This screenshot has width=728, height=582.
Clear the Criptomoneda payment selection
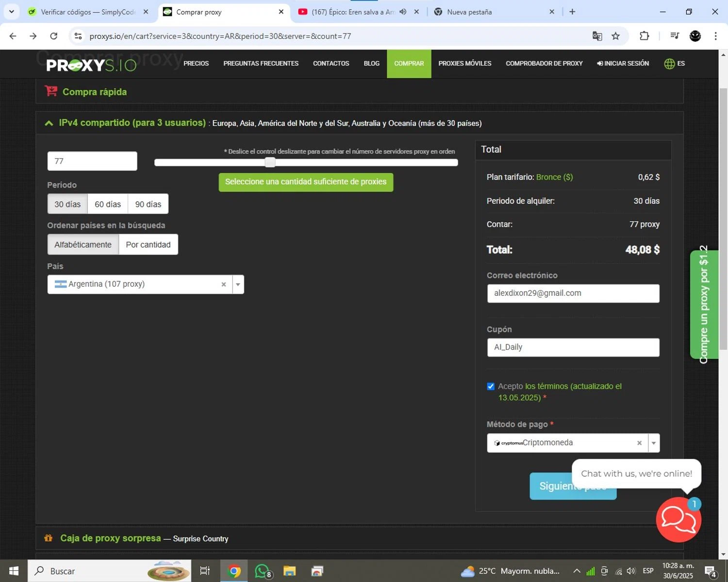click(x=639, y=443)
